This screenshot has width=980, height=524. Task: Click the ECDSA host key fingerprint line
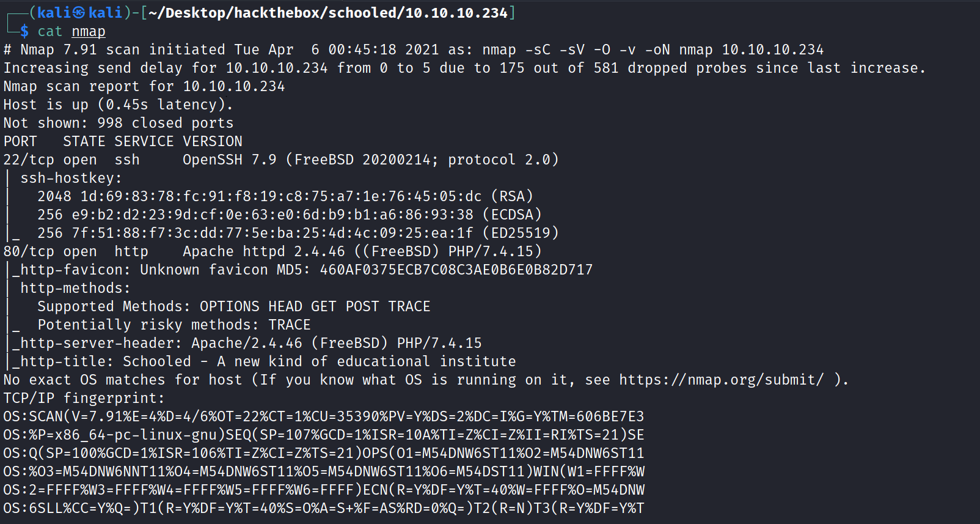point(289,215)
